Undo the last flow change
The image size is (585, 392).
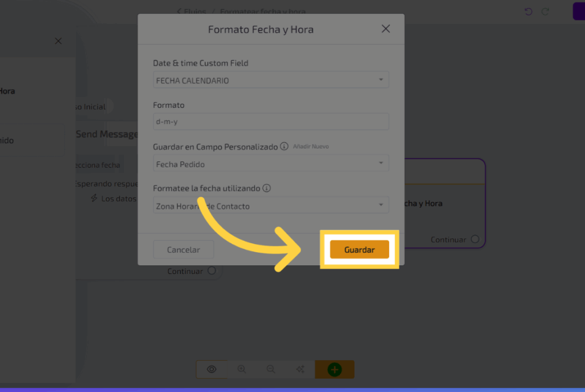click(528, 11)
